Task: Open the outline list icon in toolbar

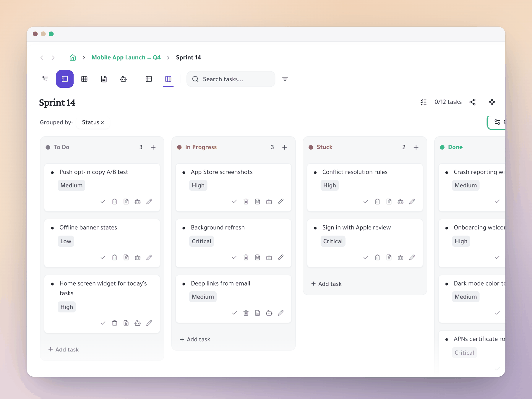Action: tap(45, 79)
